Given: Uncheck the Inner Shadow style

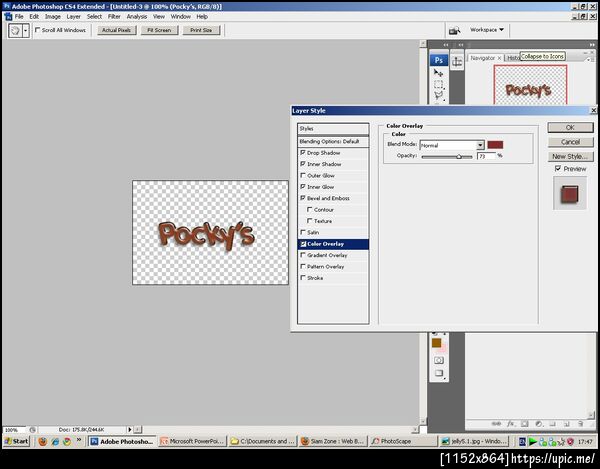Looking at the screenshot, I should point(303,164).
